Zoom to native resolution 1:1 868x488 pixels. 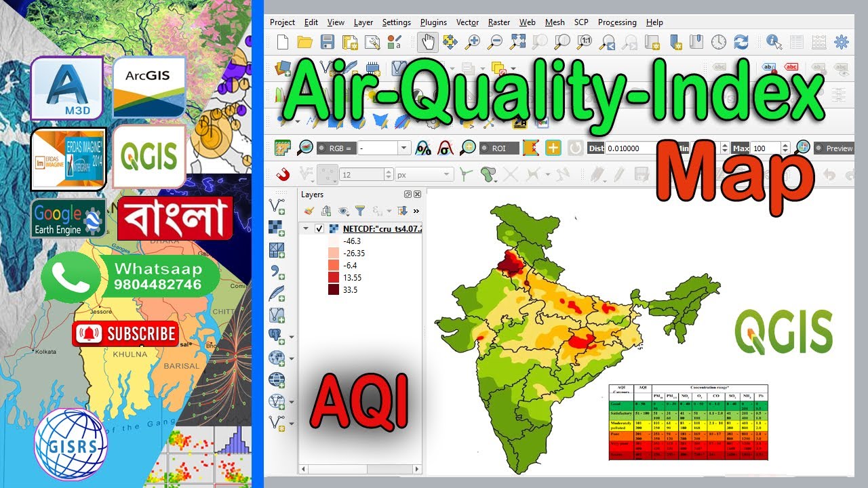point(585,42)
